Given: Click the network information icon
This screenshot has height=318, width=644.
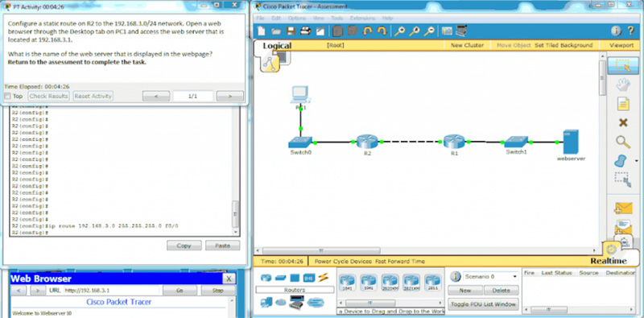Looking at the screenshot, I should pyautogui.click(x=616, y=31).
